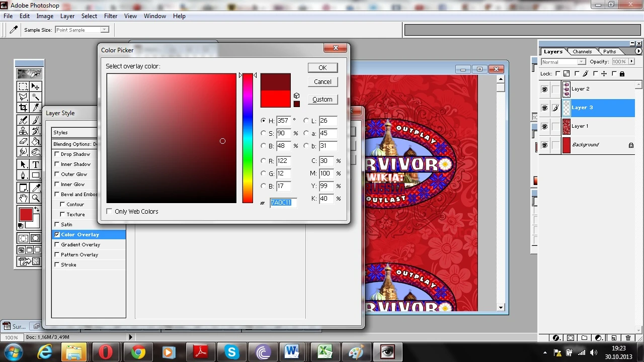Enable the Drop Shadow style checkbox
The width and height of the screenshot is (644, 362).
pyautogui.click(x=57, y=154)
